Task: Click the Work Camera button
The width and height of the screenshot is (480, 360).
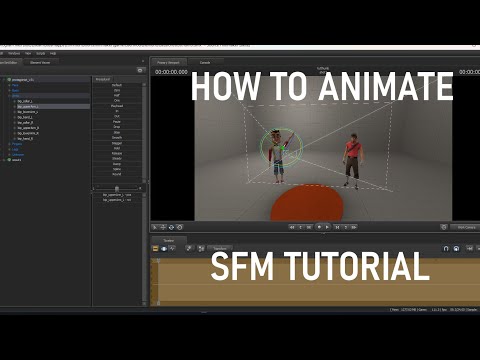Action: click(x=466, y=227)
